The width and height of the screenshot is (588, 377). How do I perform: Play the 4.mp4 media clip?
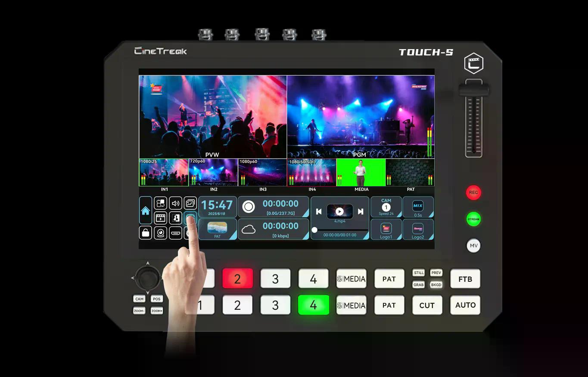(339, 212)
